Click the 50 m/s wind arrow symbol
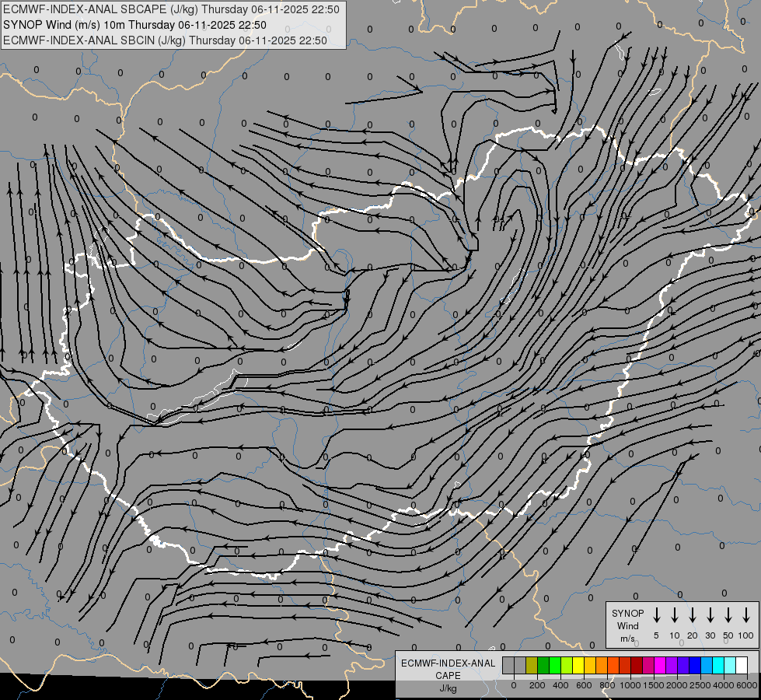The width and height of the screenshot is (761, 700). click(x=728, y=614)
